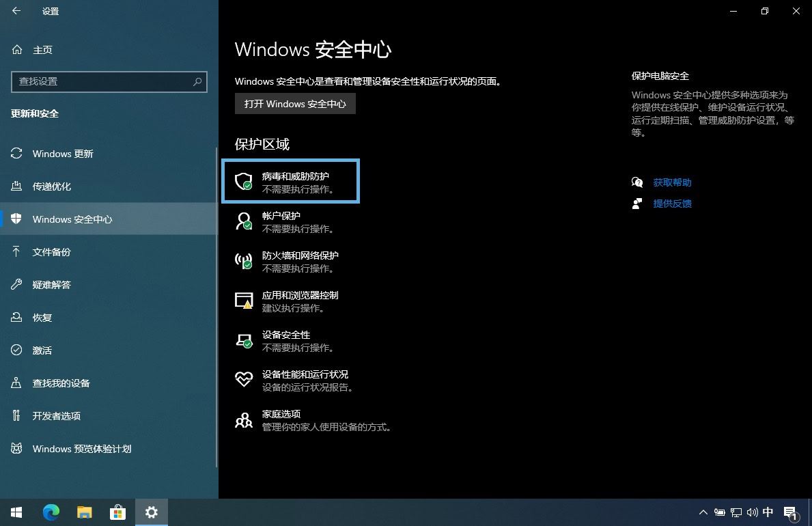Viewport: 812px width, 526px height.
Task: Select Windows 更新 in the sidebar
Action: 109,154
